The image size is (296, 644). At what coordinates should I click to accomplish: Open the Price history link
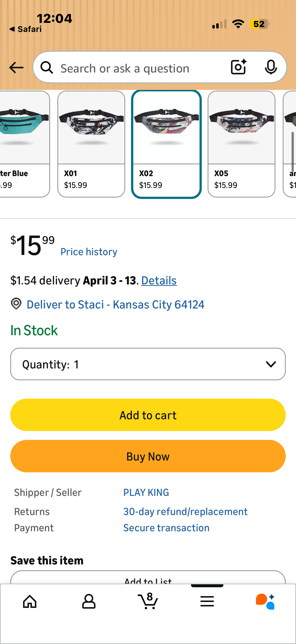click(89, 252)
